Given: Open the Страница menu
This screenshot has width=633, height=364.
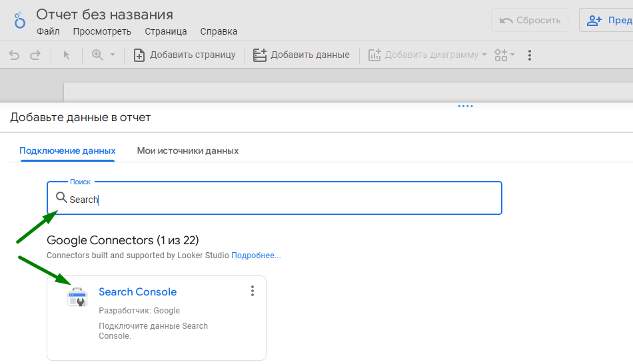Looking at the screenshot, I should 165,31.
